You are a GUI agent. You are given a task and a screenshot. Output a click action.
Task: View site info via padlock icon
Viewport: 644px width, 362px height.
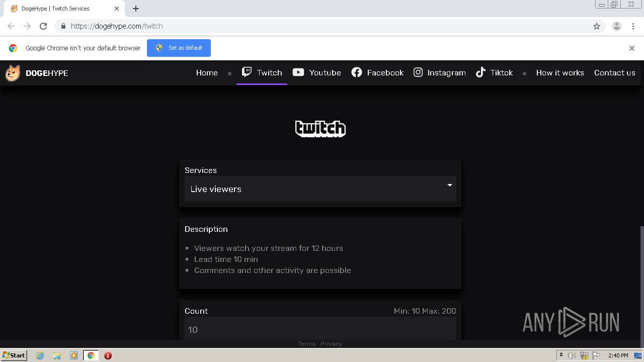(63, 26)
